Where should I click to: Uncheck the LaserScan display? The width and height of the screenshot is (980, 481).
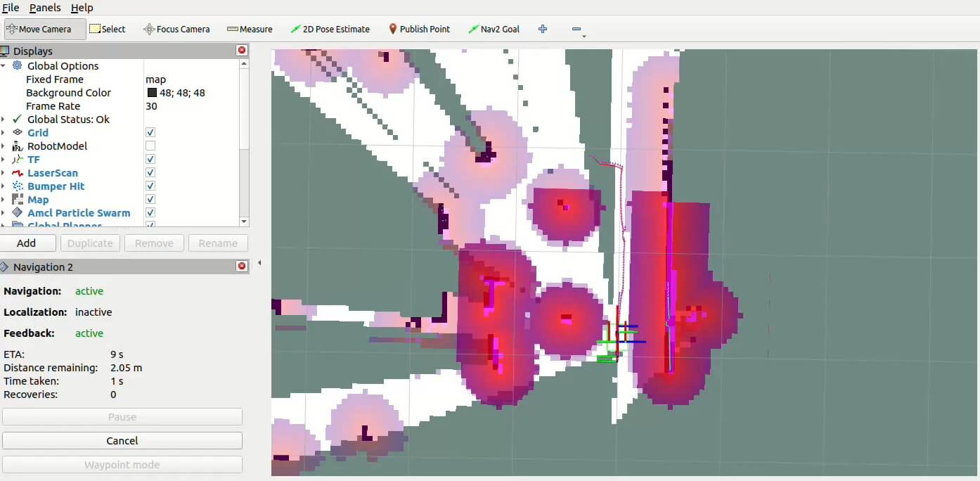[150, 173]
